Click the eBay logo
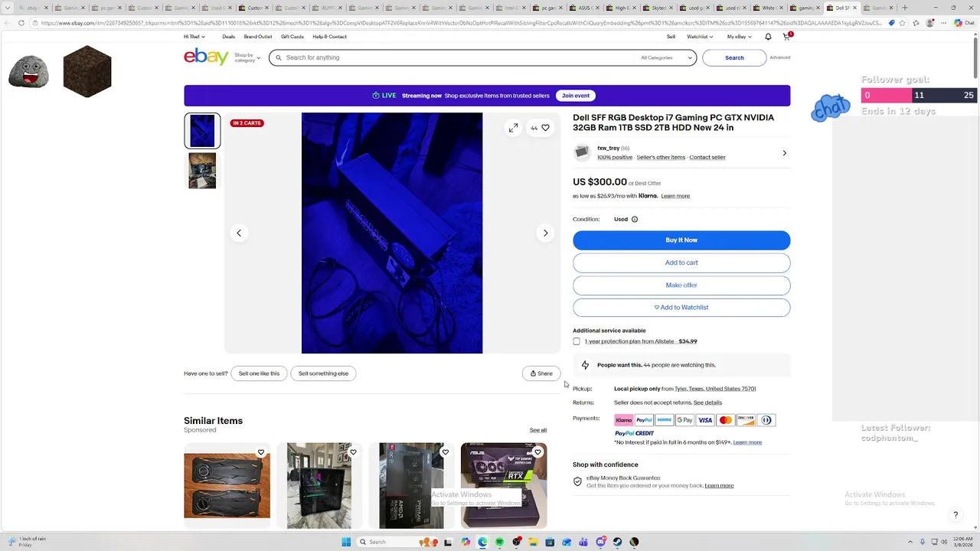The height and width of the screenshot is (551, 980). click(206, 57)
